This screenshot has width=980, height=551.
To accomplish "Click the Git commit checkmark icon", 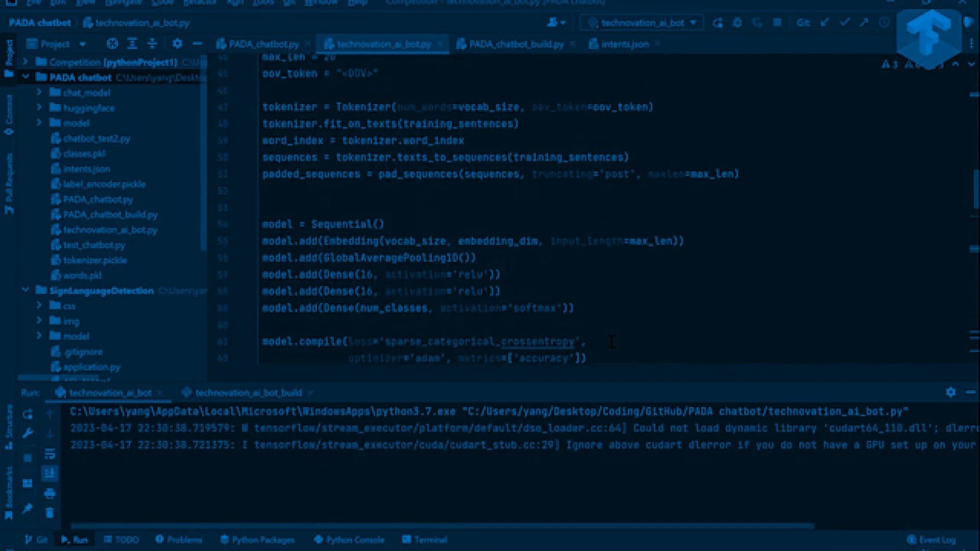I will pos(845,22).
